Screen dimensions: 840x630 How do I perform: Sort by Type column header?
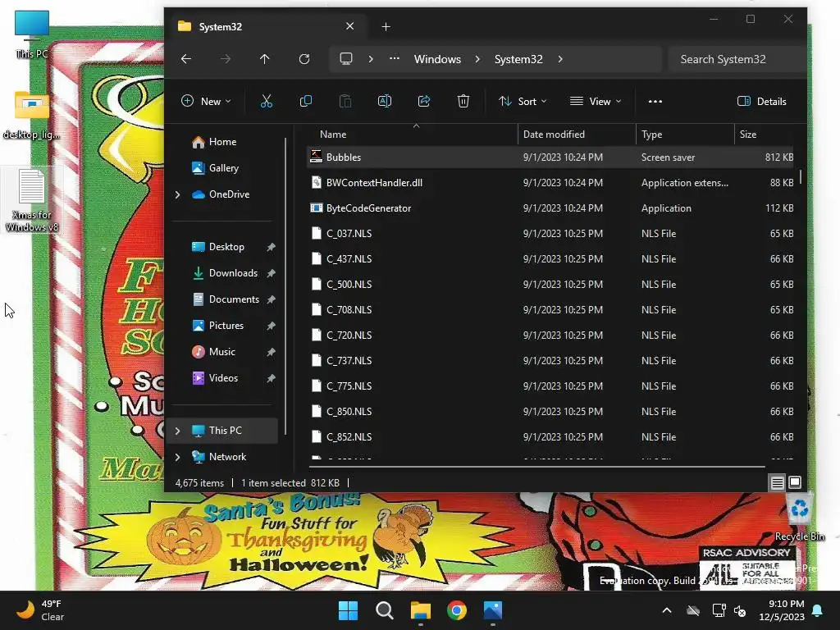pos(685,135)
